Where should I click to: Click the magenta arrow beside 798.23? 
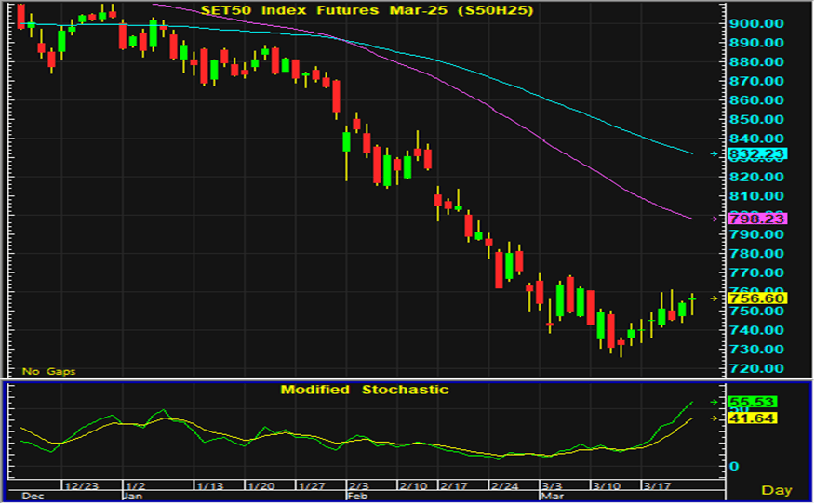714,219
